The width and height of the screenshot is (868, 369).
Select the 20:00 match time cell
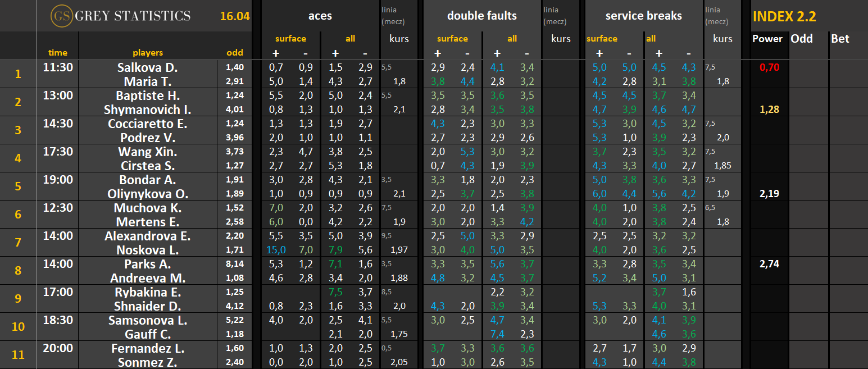58,348
